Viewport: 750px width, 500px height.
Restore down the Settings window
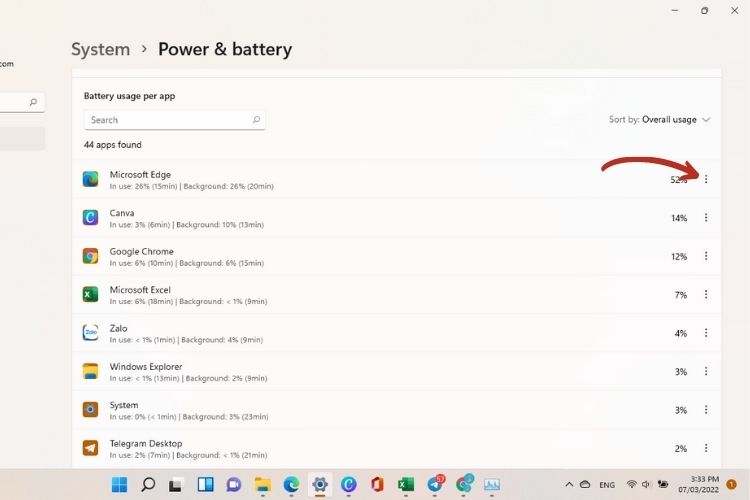(x=705, y=11)
